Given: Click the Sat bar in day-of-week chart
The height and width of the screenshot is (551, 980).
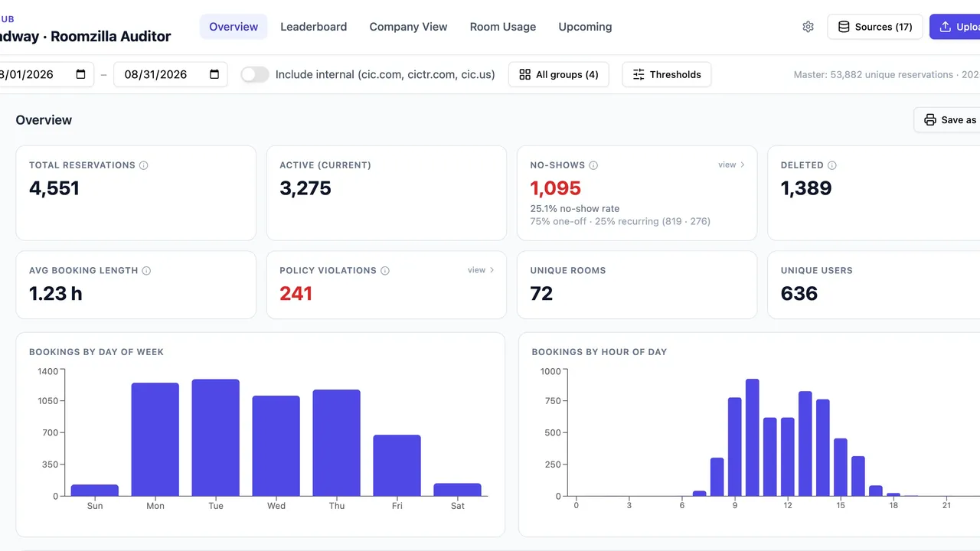Looking at the screenshot, I should point(457,490).
